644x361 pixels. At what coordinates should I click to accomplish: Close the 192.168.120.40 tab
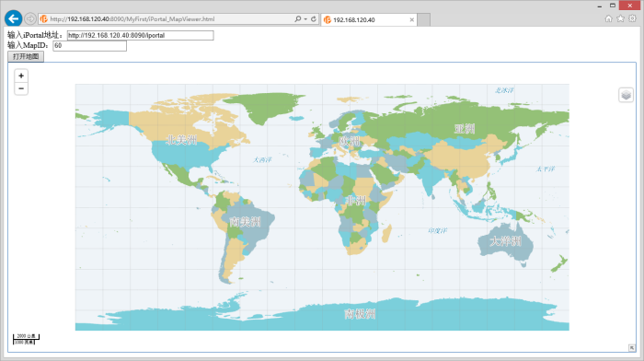coord(412,19)
